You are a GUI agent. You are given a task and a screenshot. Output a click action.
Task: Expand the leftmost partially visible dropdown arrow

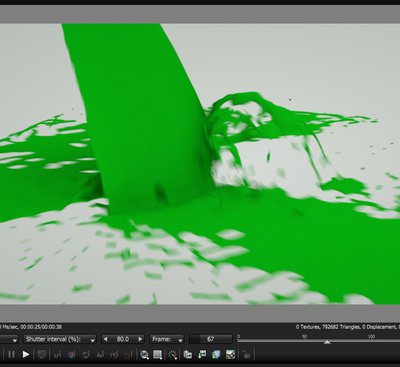pyautogui.click(x=15, y=340)
